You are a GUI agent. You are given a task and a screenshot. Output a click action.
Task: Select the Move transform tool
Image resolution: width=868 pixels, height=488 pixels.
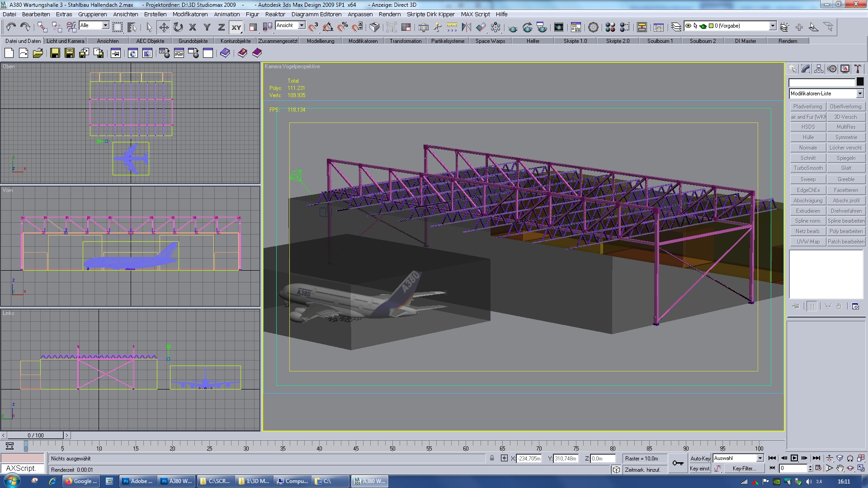pos(164,28)
